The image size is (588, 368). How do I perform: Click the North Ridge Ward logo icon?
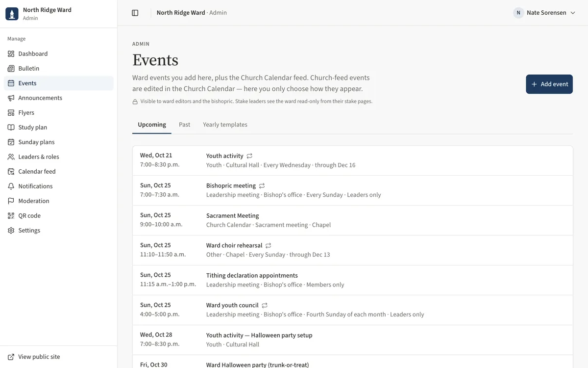tap(12, 13)
